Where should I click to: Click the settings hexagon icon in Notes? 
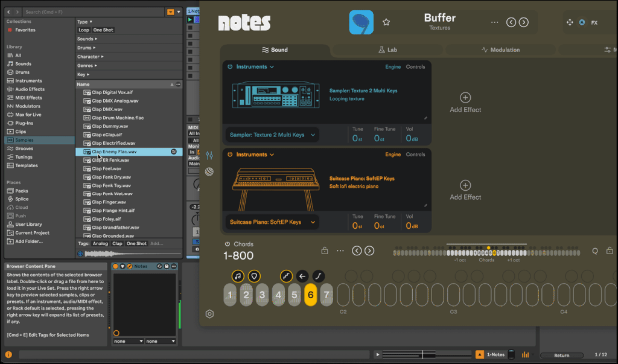coord(209,314)
